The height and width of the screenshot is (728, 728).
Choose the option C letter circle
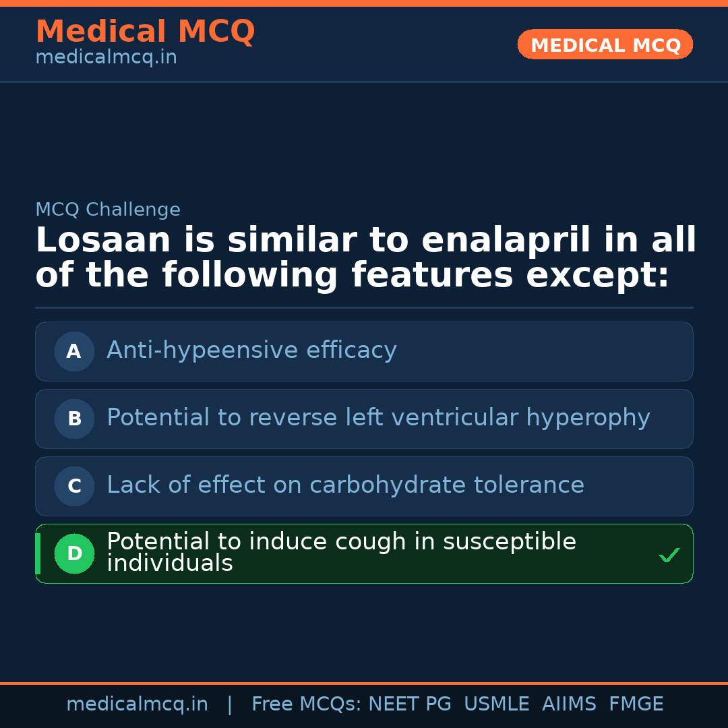click(74, 486)
